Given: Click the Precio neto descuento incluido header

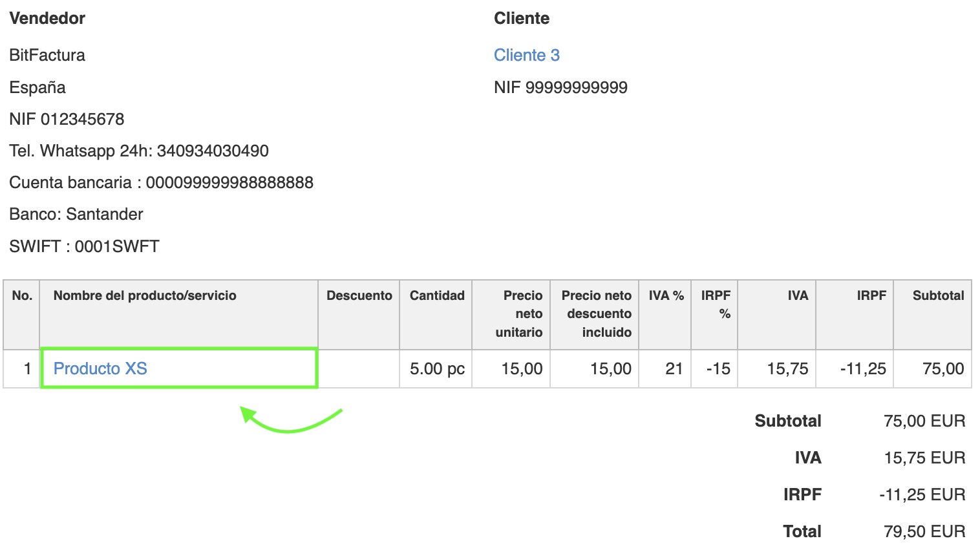Looking at the screenshot, I should (x=597, y=313).
